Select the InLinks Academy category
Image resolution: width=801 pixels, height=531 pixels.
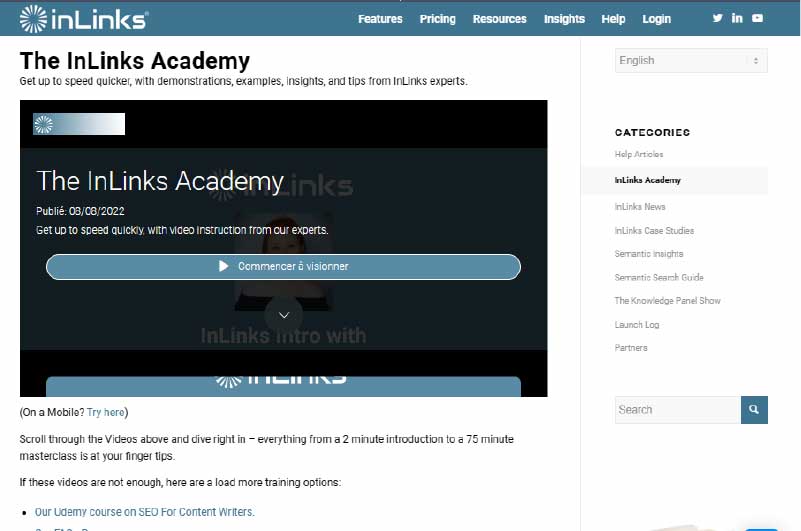coord(647,180)
